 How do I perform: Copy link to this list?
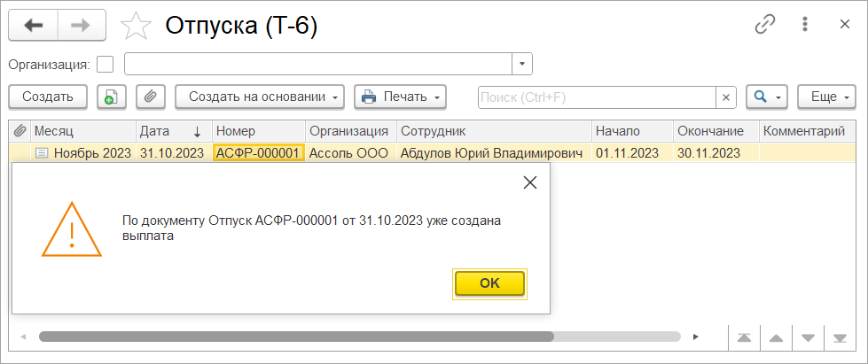click(x=764, y=25)
